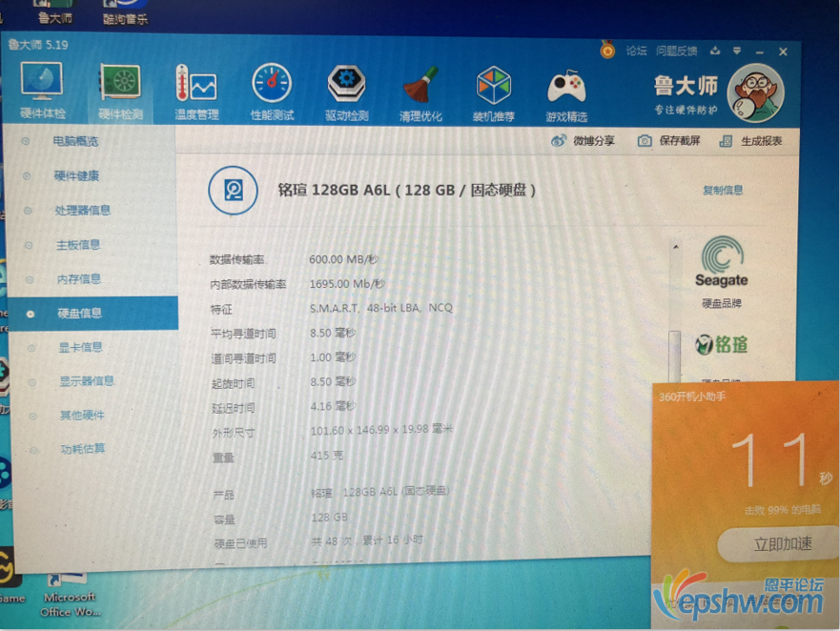Click the 容量 value 128 GB
Image resolution: width=840 pixels, height=631 pixels.
[x=330, y=518]
